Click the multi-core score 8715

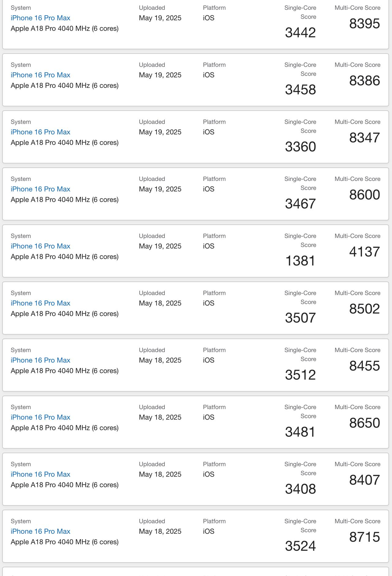[364, 537]
